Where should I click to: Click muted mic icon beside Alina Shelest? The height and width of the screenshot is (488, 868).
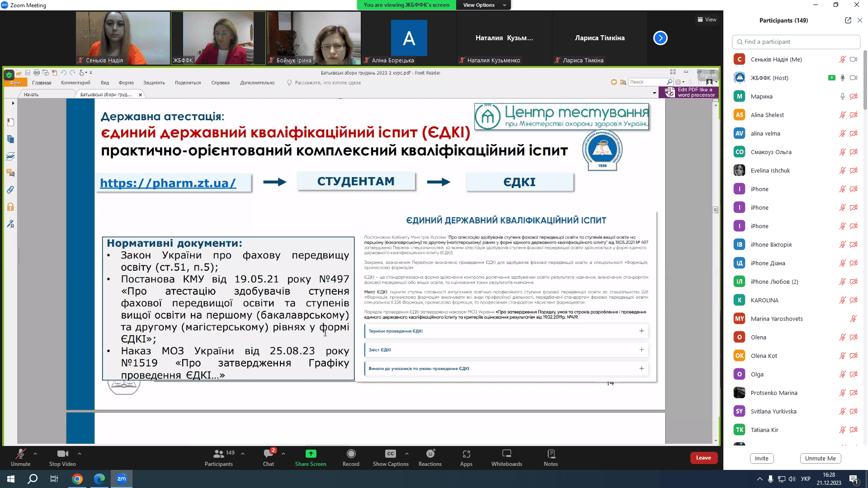pyautogui.click(x=843, y=115)
